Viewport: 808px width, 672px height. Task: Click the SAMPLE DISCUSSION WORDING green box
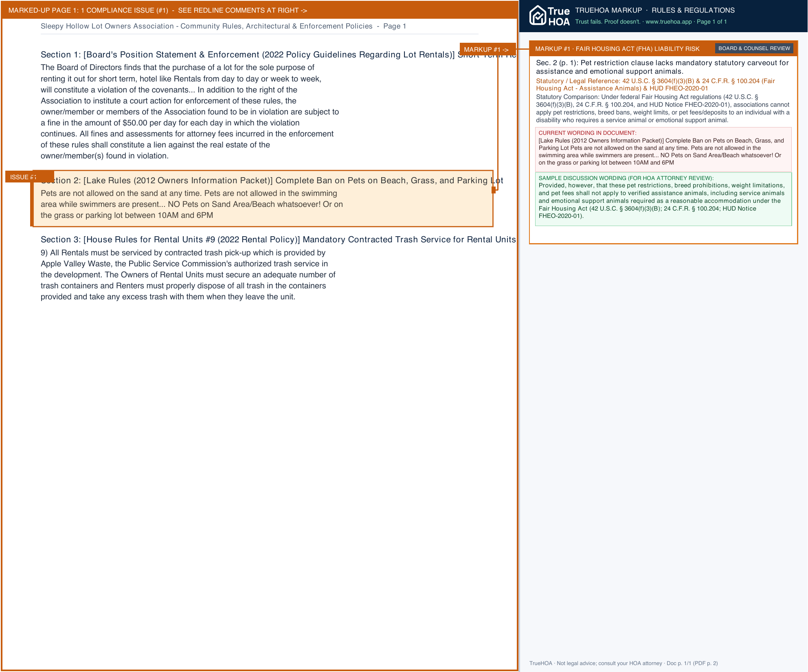point(663,199)
